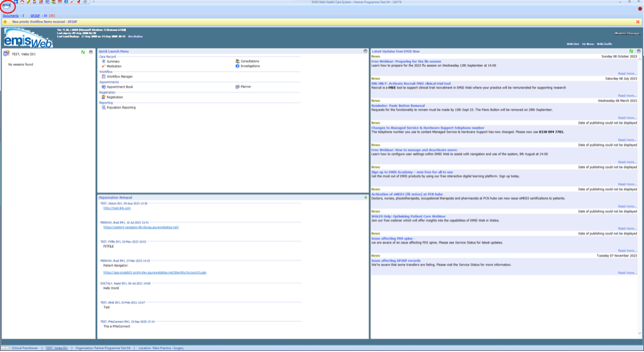Image resolution: width=644 pixels, height=352 pixels.
Task: Open Documents workflow link
Action: [11, 16]
